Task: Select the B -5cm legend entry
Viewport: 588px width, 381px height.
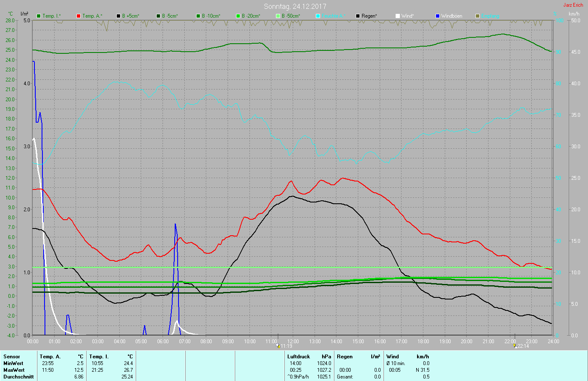Action: point(158,16)
